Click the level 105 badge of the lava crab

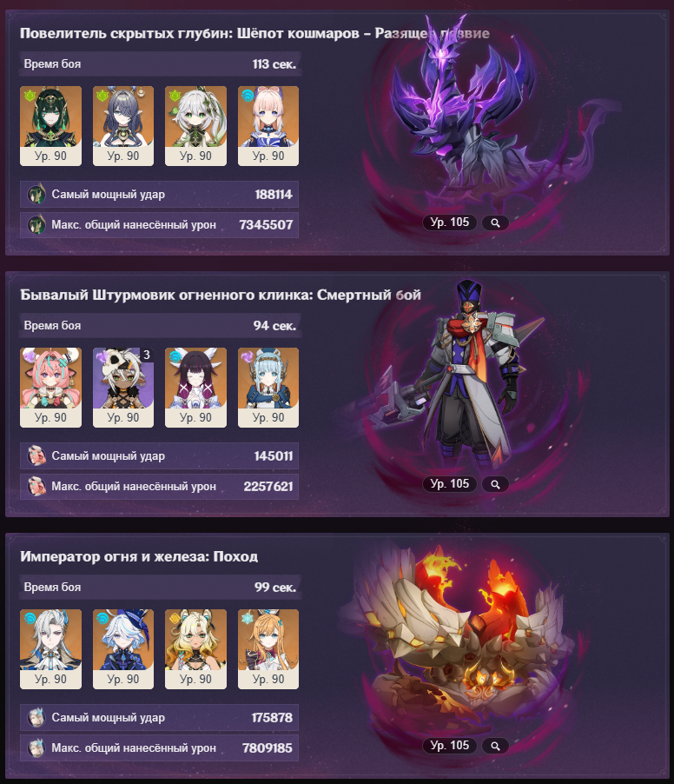coord(450,746)
